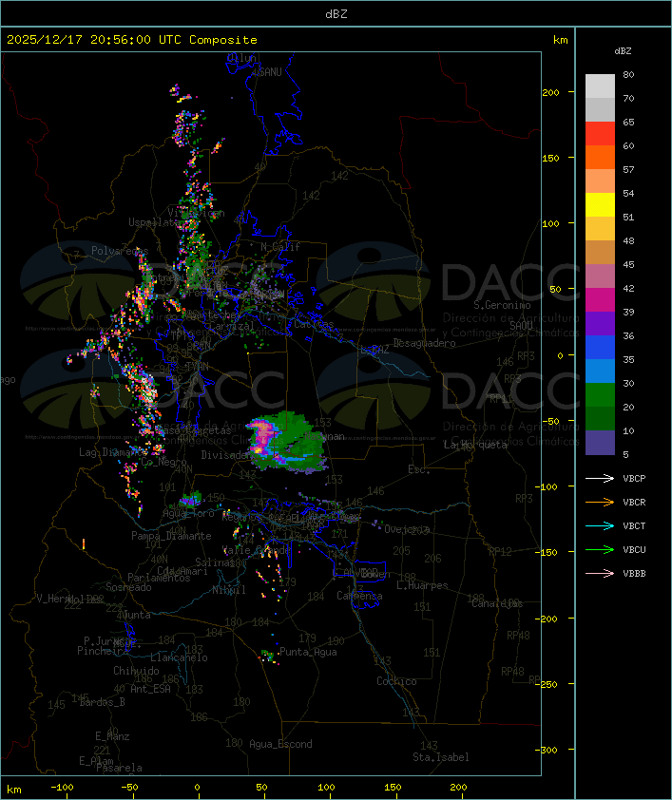The width and height of the screenshot is (672, 800).
Task: Click the km label at the bottom left
Action: pyautogui.click(x=13, y=790)
